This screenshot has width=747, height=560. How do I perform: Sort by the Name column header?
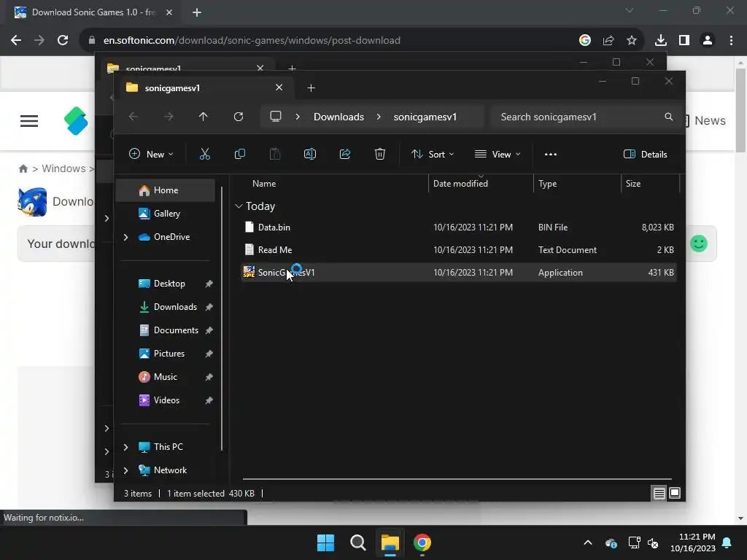click(x=264, y=184)
